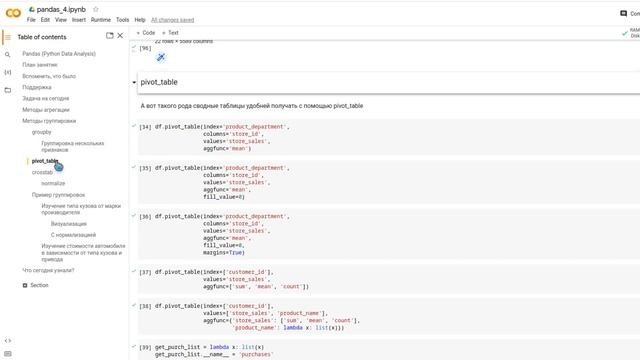Pop out table of contents to new tab
Screen dimensions: 640x360
point(109,36)
